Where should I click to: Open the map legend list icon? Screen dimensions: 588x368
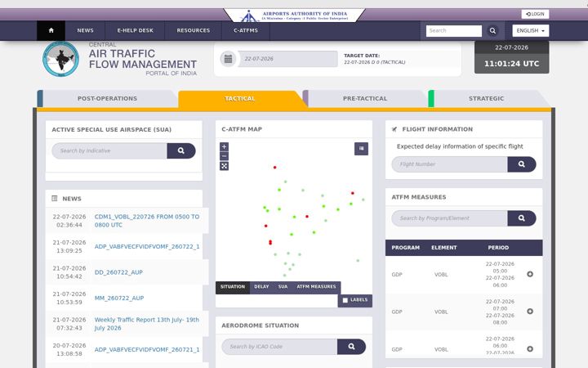[361, 149]
